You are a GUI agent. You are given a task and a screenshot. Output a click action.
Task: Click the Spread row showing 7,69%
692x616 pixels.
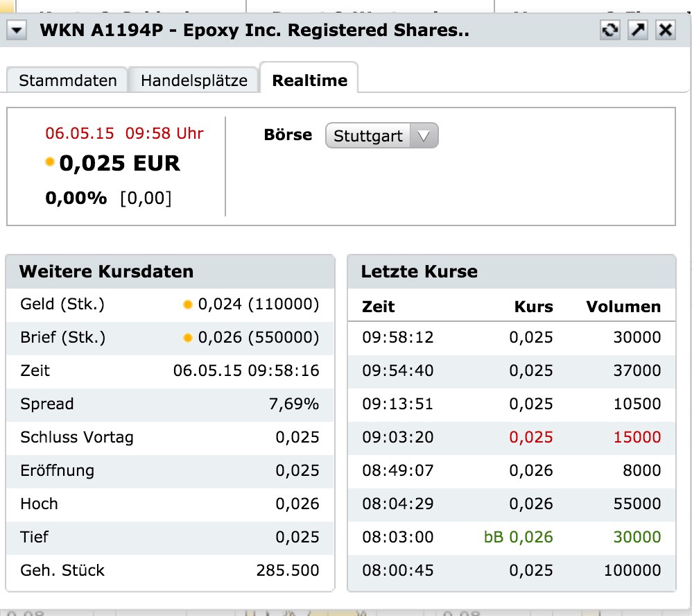pos(170,404)
